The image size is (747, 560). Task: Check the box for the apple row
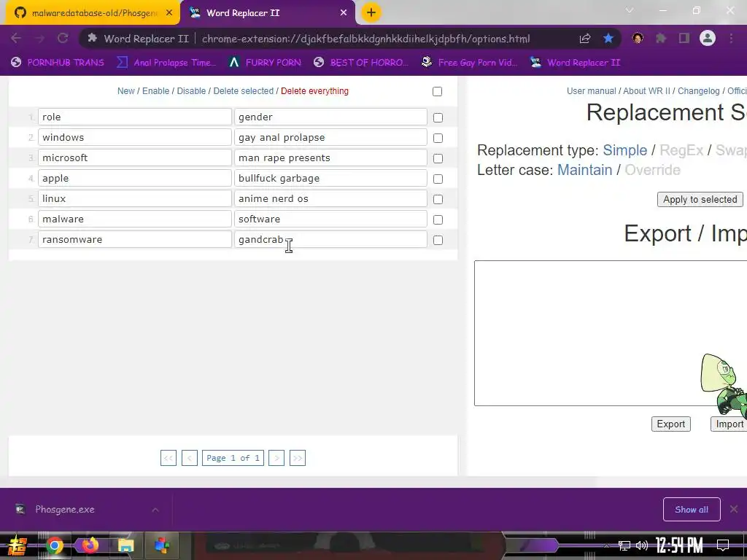click(438, 179)
